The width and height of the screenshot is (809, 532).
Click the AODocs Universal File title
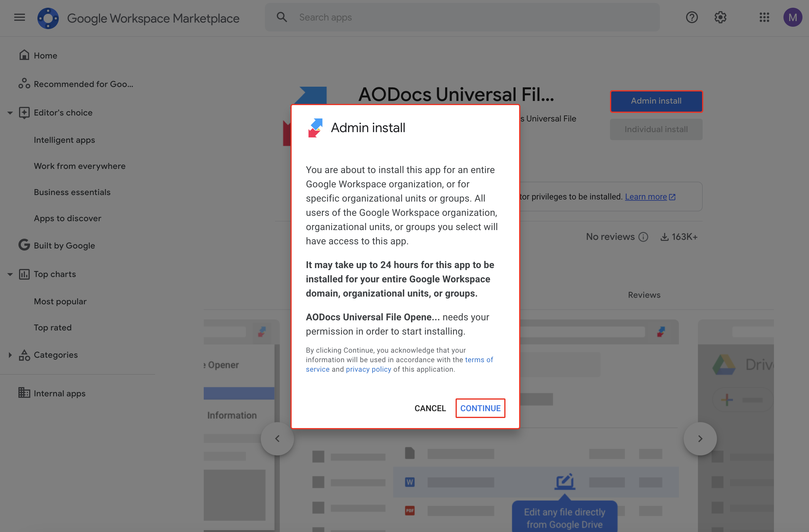[x=456, y=94]
